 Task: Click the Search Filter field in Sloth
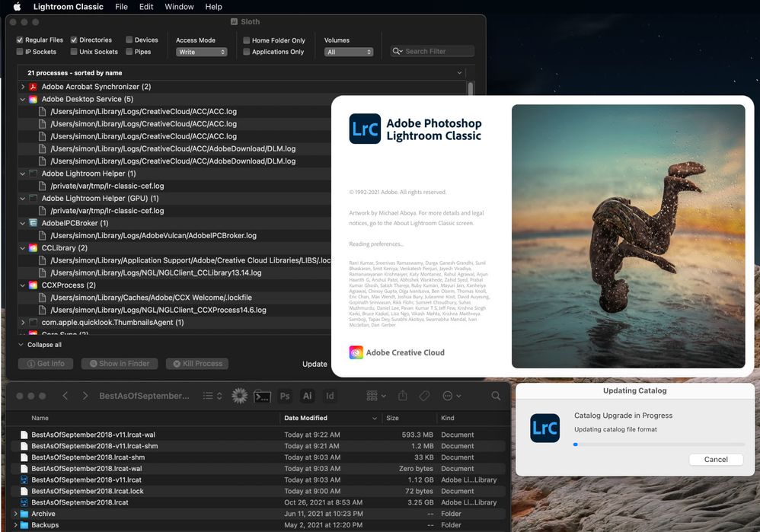[x=432, y=51]
